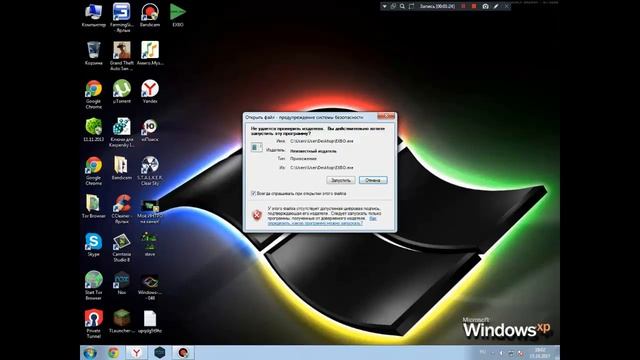This screenshot has width=640, height=360.
Task: Select the CCleaner shortcut icon
Action: pyautogui.click(x=122, y=209)
